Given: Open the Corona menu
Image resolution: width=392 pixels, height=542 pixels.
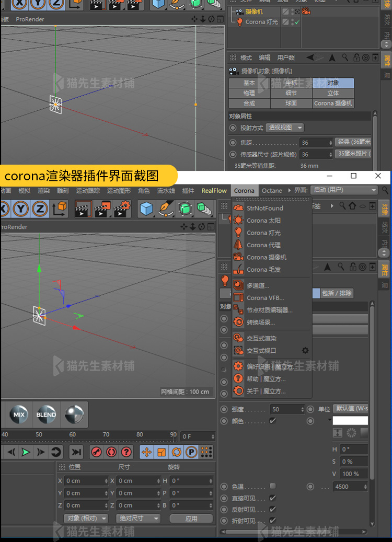Looking at the screenshot, I should click(244, 190).
